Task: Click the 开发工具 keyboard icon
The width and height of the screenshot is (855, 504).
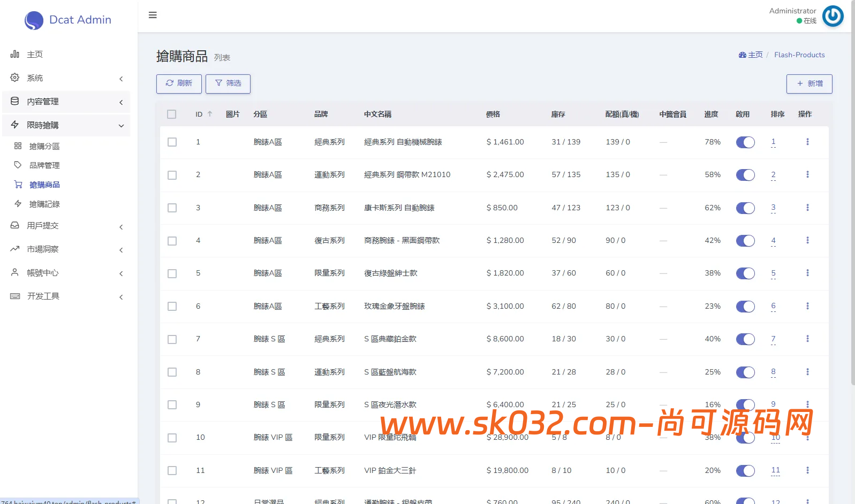Action: tap(15, 296)
